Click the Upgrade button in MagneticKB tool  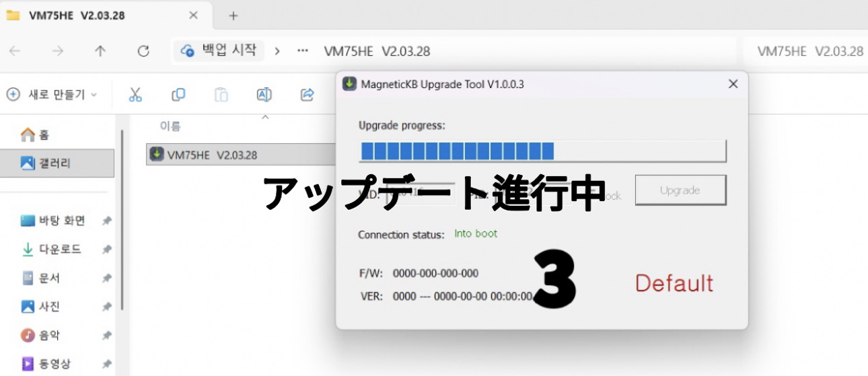pos(680,190)
